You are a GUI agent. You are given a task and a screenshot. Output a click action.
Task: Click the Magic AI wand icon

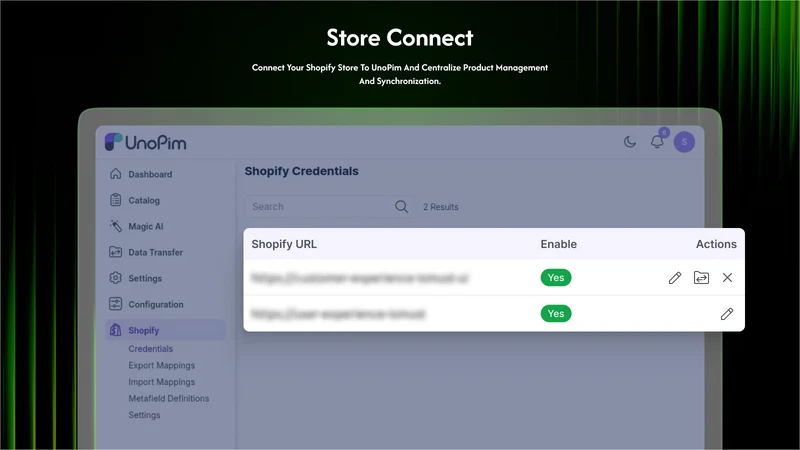click(x=116, y=226)
